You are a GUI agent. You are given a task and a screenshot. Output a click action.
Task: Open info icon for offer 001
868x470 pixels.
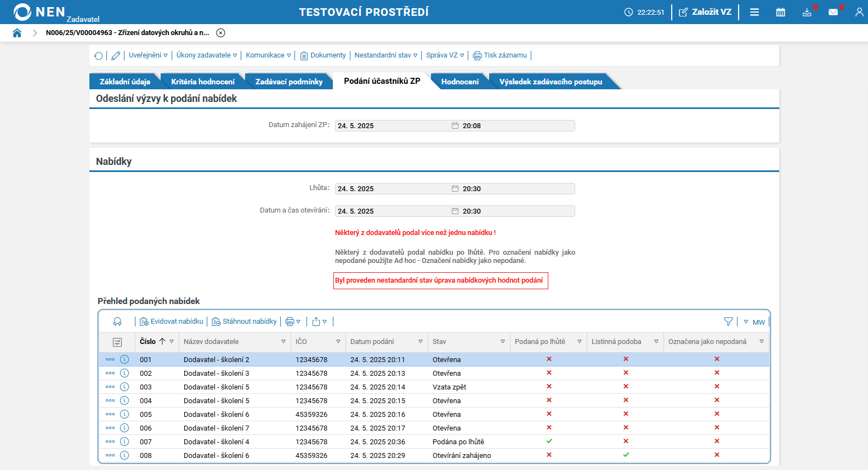pyautogui.click(x=124, y=359)
